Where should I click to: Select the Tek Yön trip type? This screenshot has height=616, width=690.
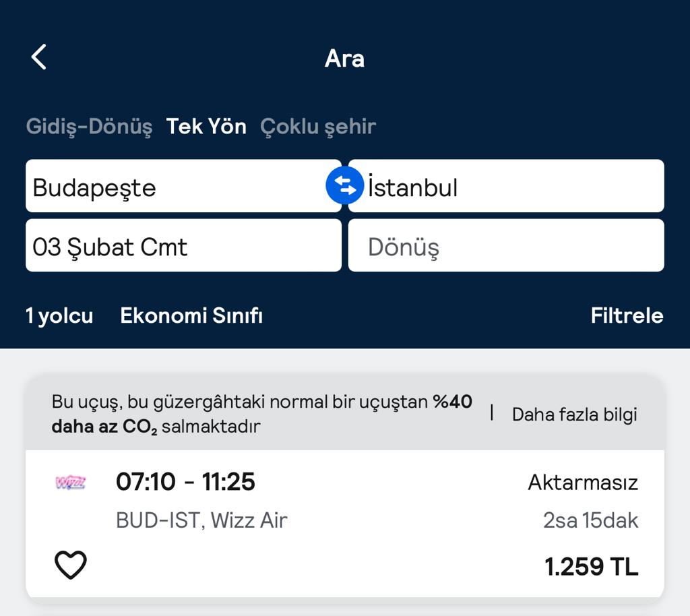[206, 126]
